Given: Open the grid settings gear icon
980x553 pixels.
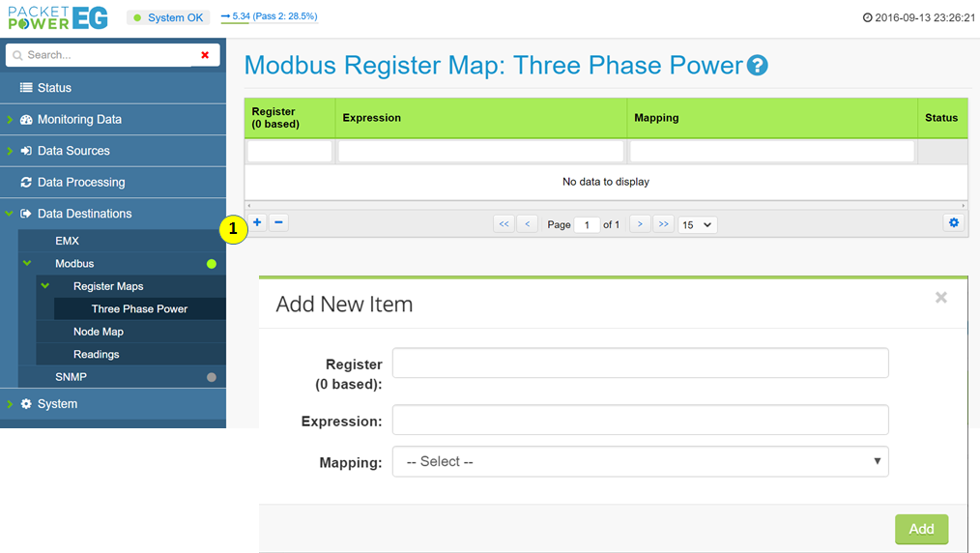Looking at the screenshot, I should click(954, 222).
